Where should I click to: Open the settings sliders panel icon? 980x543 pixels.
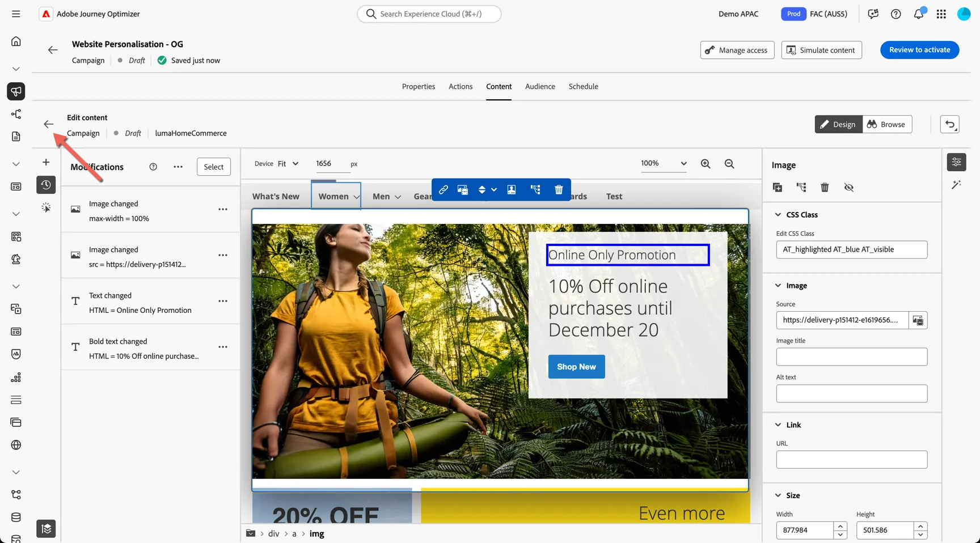coord(957,162)
